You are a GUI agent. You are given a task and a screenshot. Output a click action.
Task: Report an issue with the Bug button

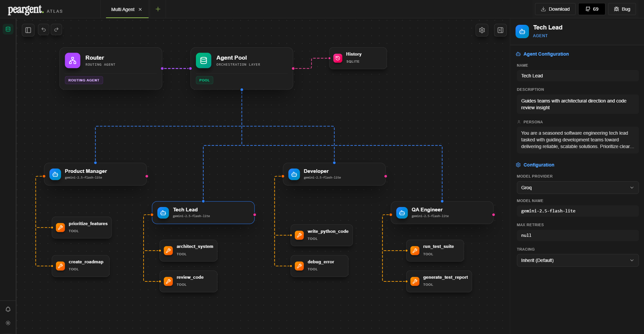622,9
